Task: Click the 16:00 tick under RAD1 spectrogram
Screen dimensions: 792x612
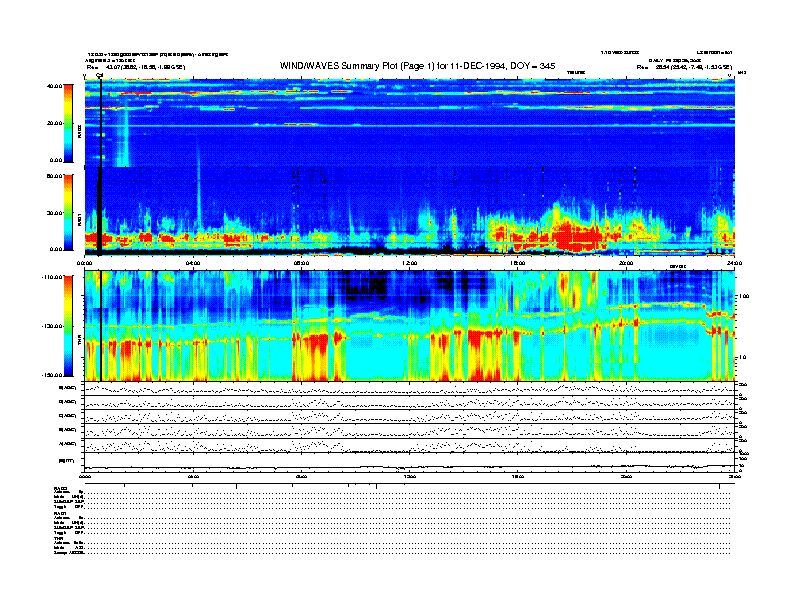Action: coord(518,263)
